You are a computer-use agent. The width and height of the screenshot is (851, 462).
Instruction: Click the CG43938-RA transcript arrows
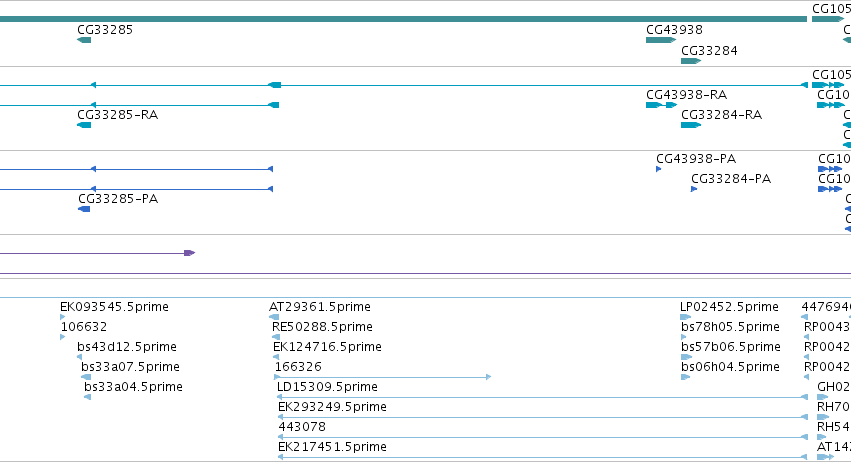click(x=662, y=105)
